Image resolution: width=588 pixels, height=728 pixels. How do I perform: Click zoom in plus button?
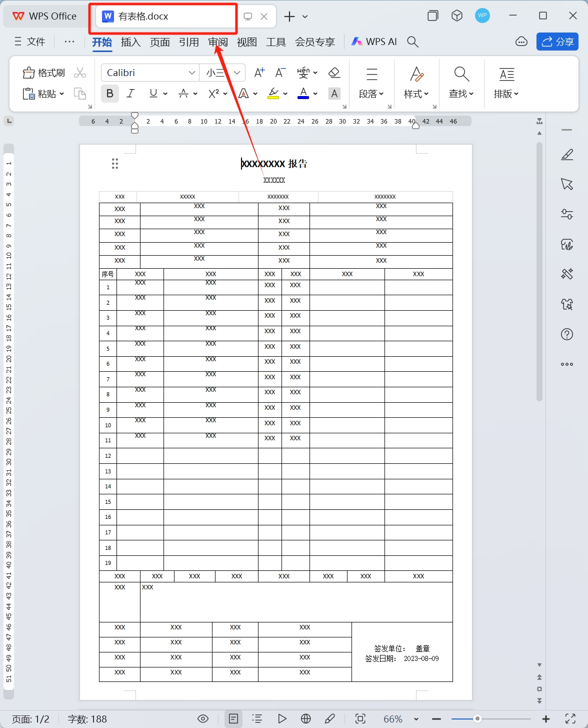(546, 719)
